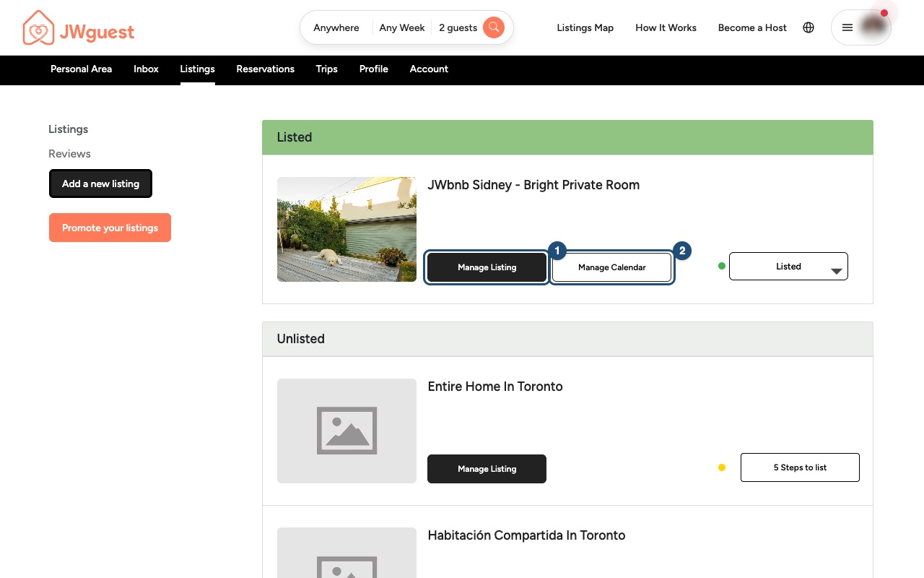Image resolution: width=924 pixels, height=578 pixels.
Task: Switch to the Reservations tab
Action: coord(265,69)
